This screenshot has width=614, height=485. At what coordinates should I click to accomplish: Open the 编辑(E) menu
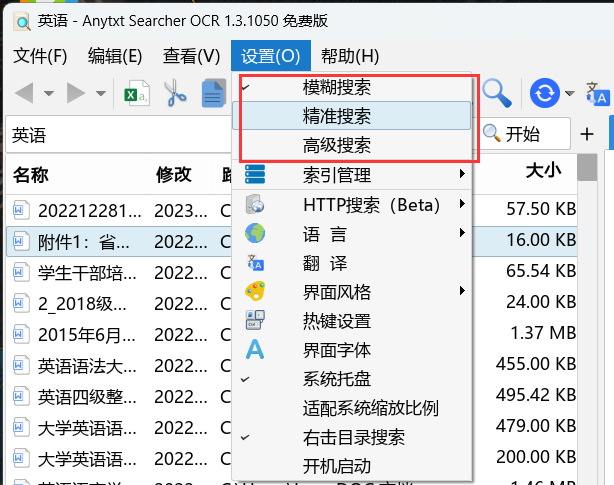point(115,56)
